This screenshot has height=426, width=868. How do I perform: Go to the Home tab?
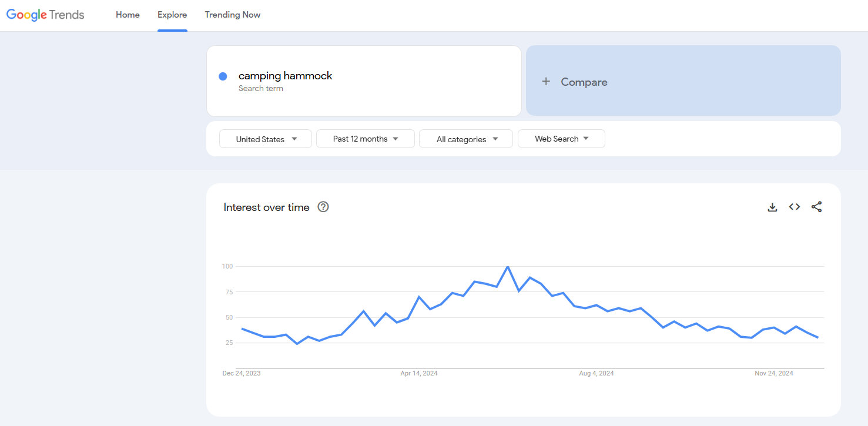click(x=128, y=15)
